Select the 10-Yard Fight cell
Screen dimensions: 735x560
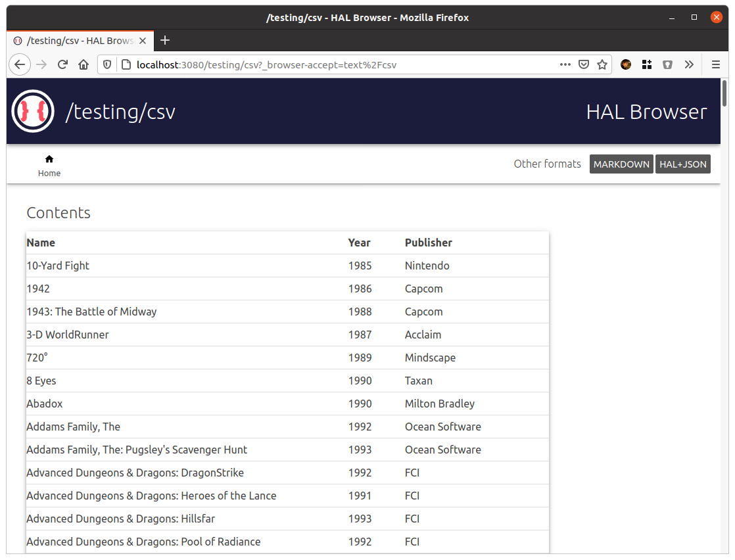click(x=58, y=266)
